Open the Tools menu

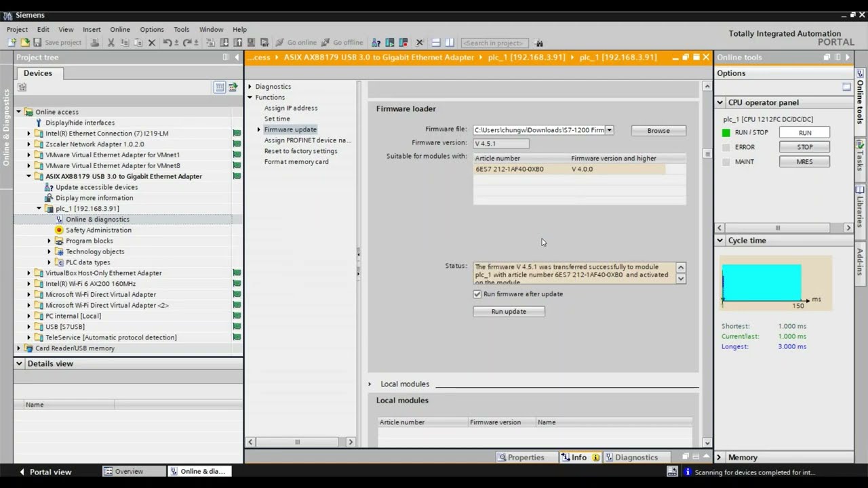tap(182, 29)
